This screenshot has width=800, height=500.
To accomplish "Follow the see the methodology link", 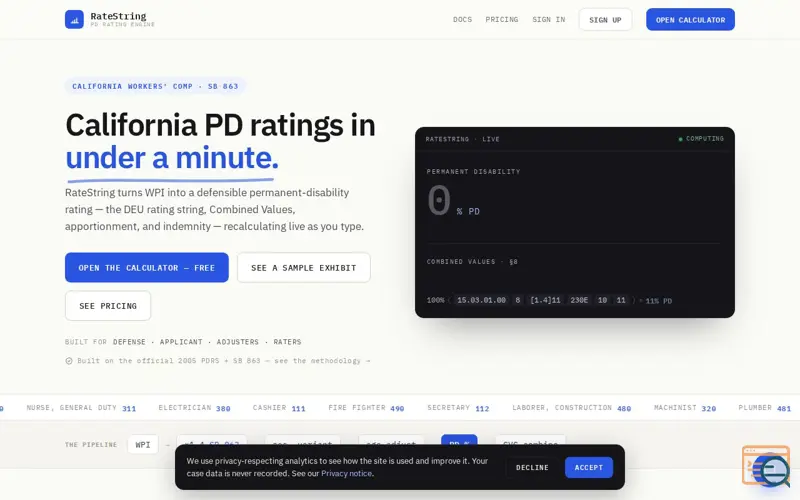I will (x=322, y=361).
